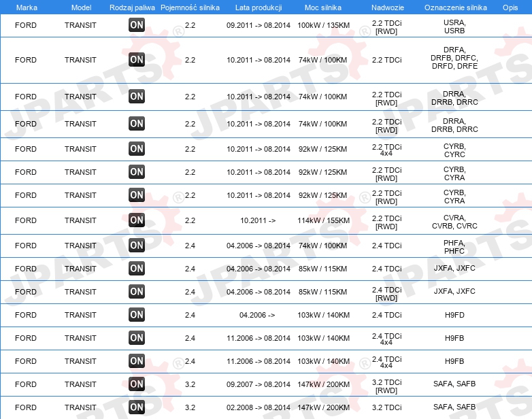Select the 'USRA, USRB' engine code cell
Screen dimensions: 532x419
coord(454,27)
